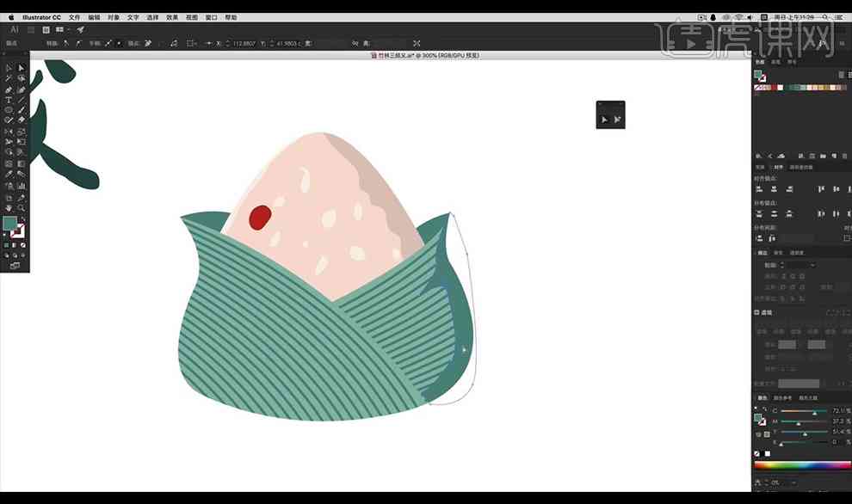
Task: Switch to the 路径查找器 Pathfinder tab
Action: pos(801,167)
